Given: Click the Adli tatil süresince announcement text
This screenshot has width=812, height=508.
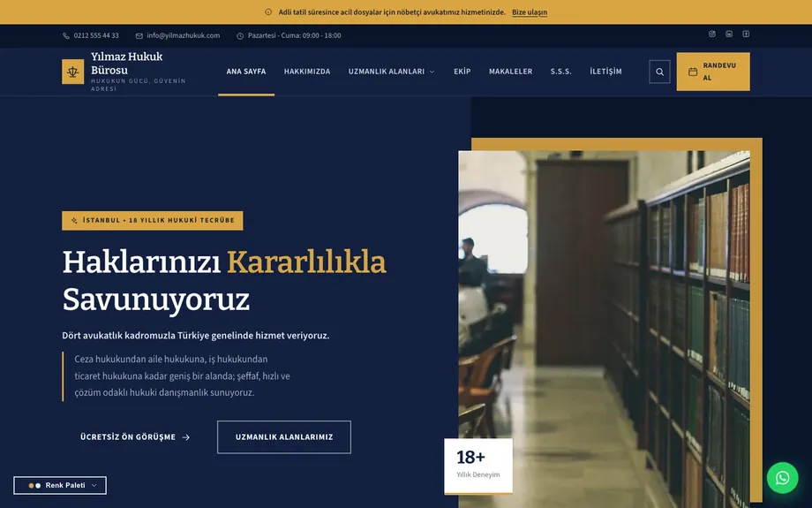Looking at the screenshot, I should [392, 12].
